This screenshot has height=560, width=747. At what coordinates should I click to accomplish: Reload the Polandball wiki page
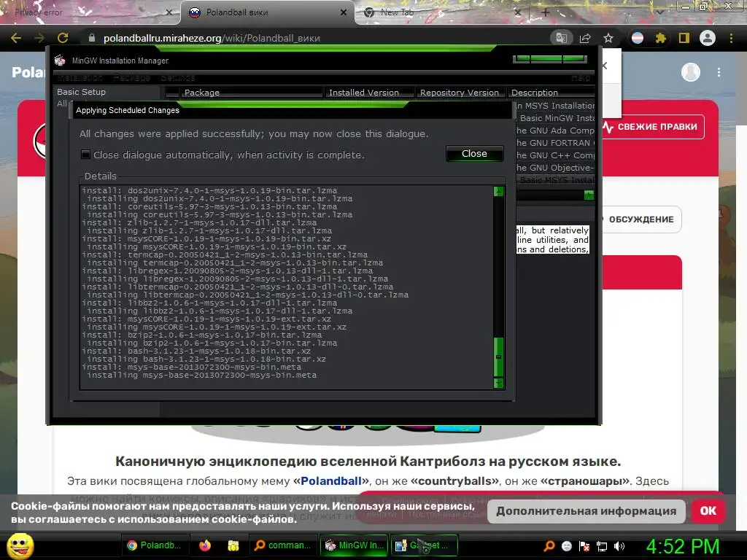coord(63,38)
